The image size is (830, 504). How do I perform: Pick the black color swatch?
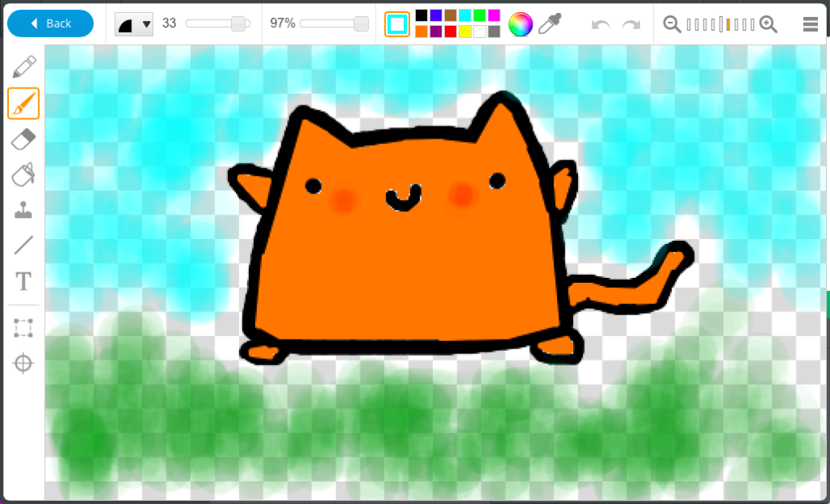click(421, 15)
